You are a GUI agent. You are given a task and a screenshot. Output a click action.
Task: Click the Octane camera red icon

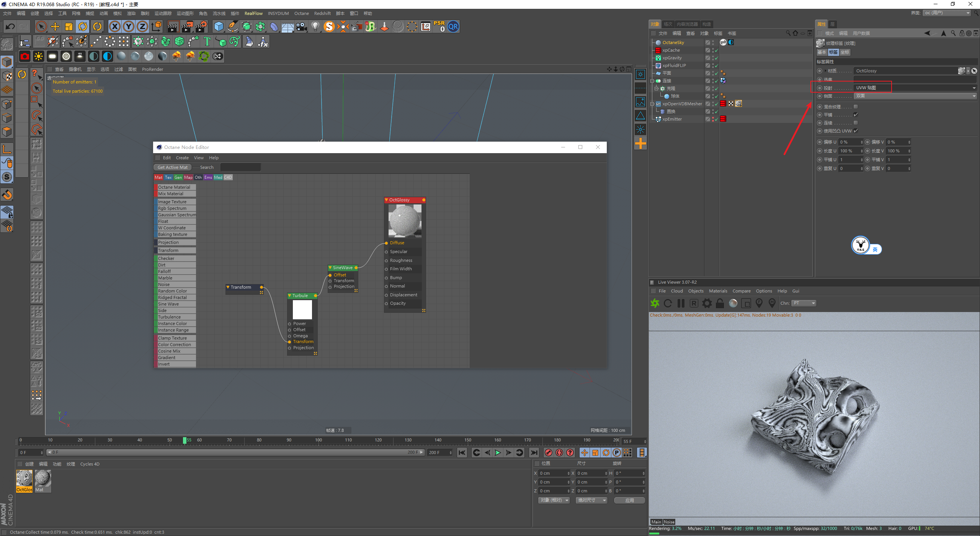[25, 56]
